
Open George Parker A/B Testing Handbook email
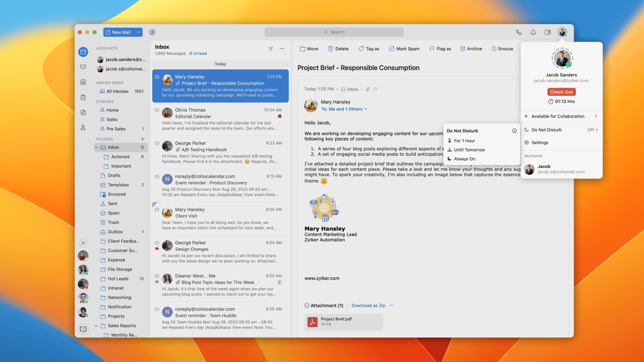pyautogui.click(x=220, y=152)
